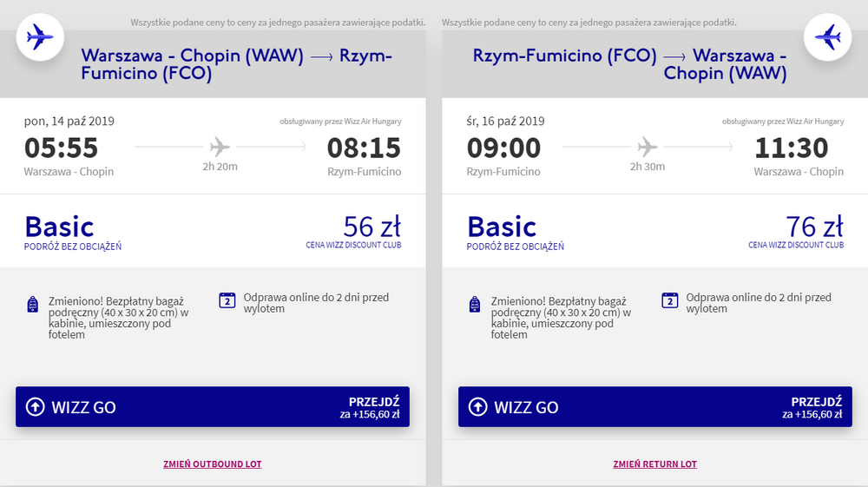Click departure time 09:00

point(503,148)
